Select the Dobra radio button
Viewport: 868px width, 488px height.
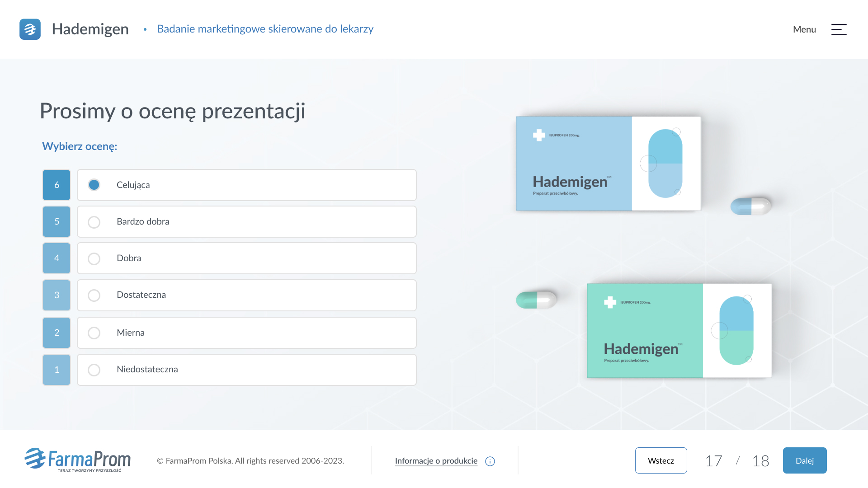tap(94, 259)
